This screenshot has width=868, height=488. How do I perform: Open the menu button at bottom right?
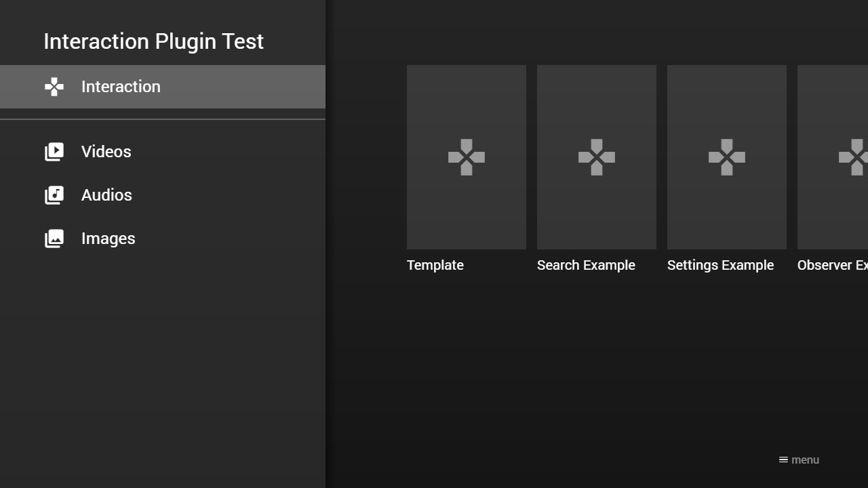pyautogui.click(x=799, y=460)
